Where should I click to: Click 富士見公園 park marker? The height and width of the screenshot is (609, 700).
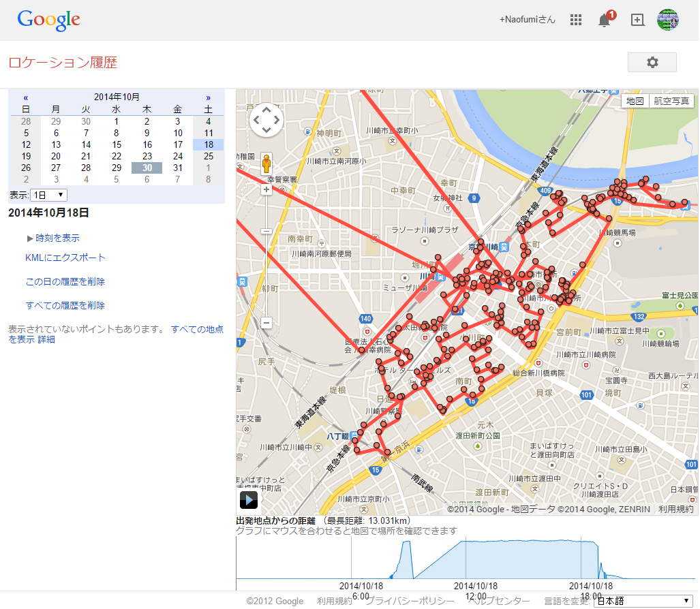(680, 306)
